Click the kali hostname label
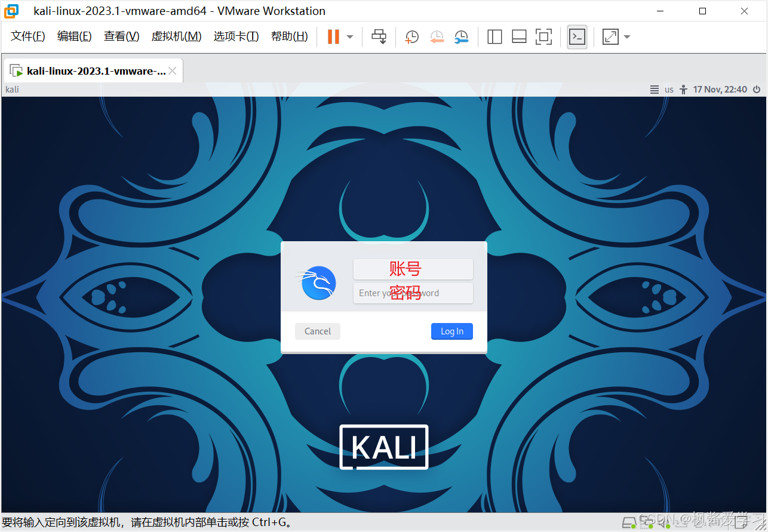768x532 pixels. (13, 90)
